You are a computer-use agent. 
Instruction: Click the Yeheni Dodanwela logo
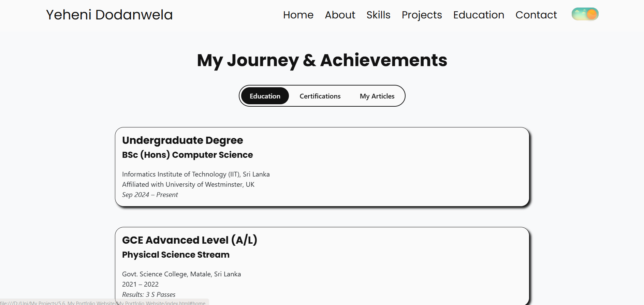[109, 15]
